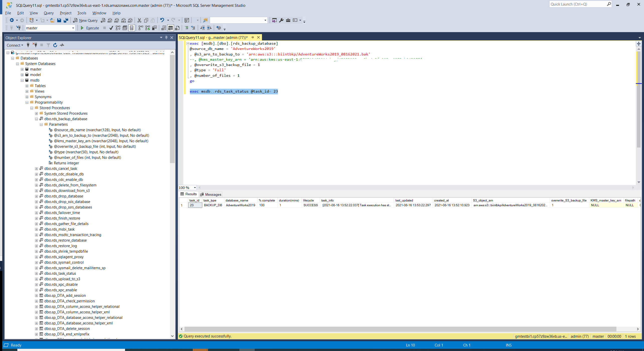Image resolution: width=644 pixels, height=351 pixels.
Task: Open the master database dropdown
Action: 73,28
